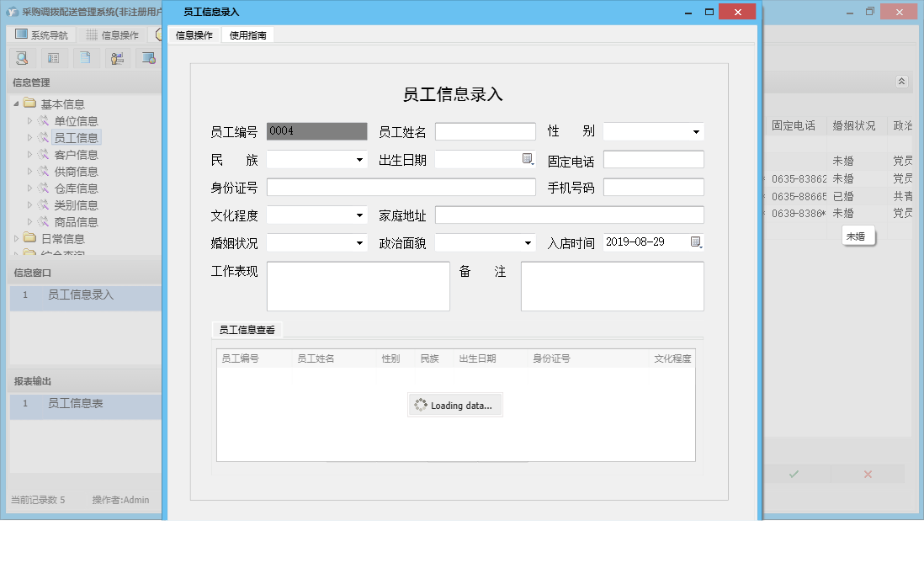Open the calendar picker beside 入店时间

click(x=696, y=242)
